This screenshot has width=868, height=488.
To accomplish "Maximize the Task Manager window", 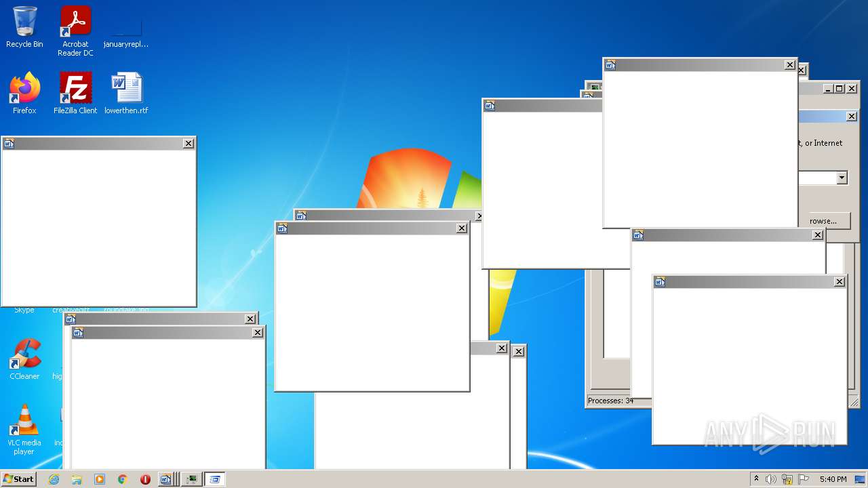I will pos(840,89).
